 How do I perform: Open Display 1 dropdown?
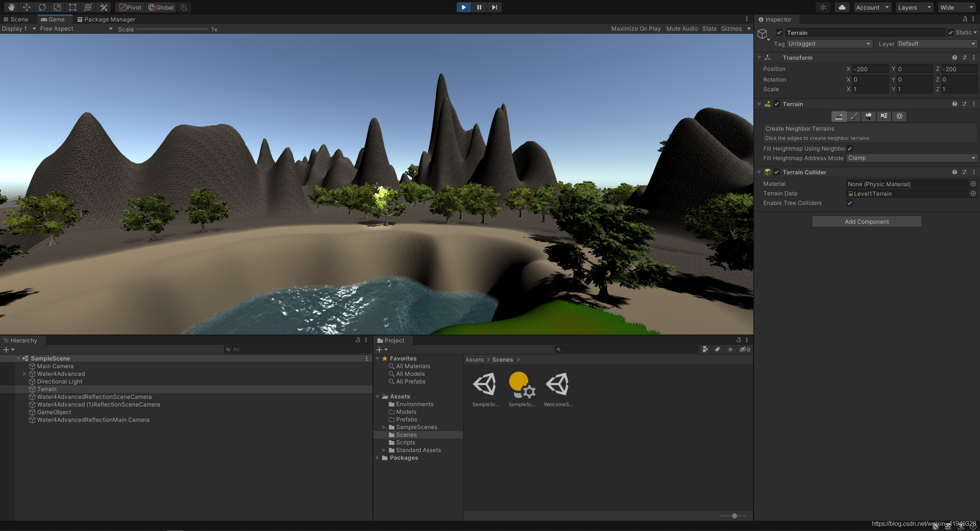pos(19,29)
